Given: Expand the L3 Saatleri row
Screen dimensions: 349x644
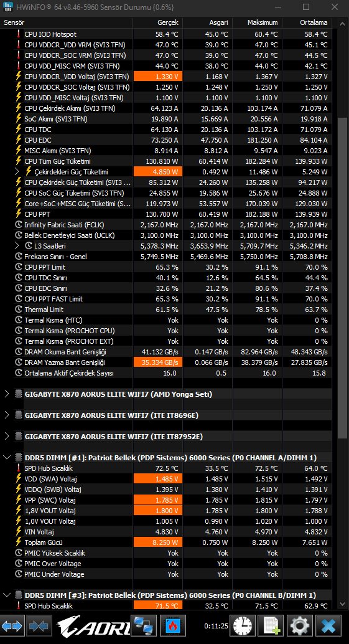Looking at the screenshot, I should 17,245.
